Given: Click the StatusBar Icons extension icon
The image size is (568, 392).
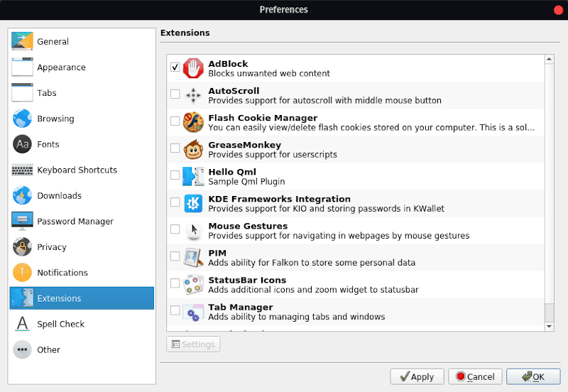Looking at the screenshot, I should coord(193,284).
